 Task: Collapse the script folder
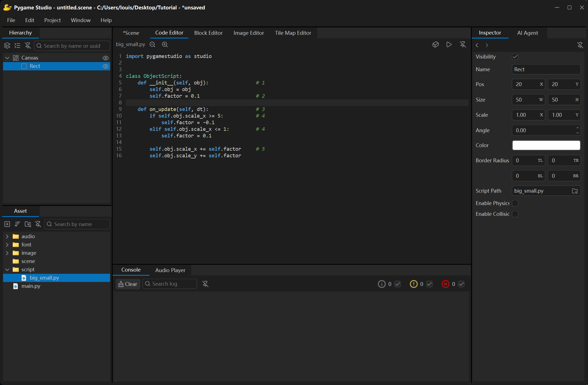point(7,270)
